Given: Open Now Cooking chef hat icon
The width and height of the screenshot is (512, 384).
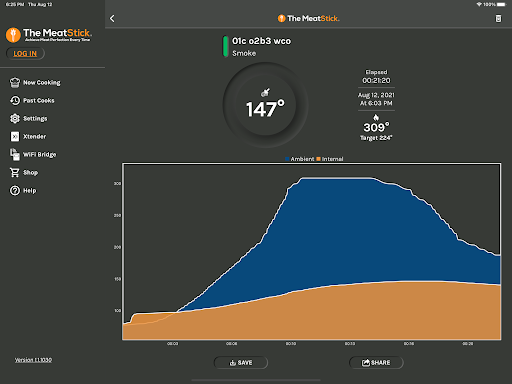Looking at the screenshot, I should coord(15,82).
